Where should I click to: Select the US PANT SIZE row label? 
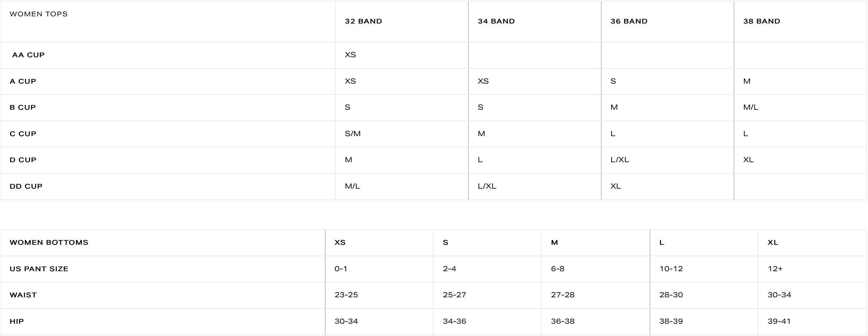(x=39, y=269)
